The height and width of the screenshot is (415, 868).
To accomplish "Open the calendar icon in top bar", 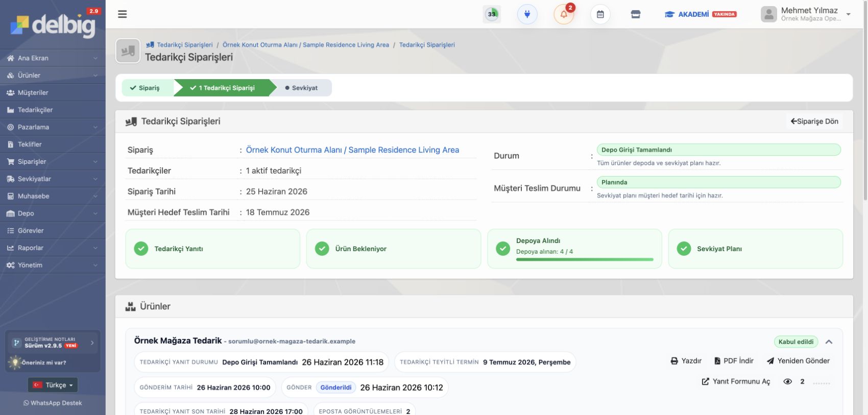I will [x=600, y=14].
